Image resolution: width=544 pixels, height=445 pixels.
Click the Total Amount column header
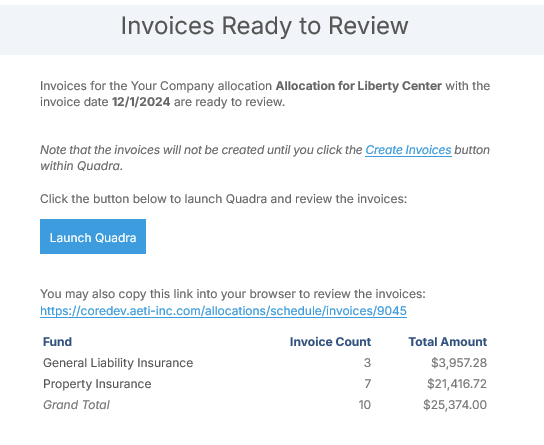448,342
